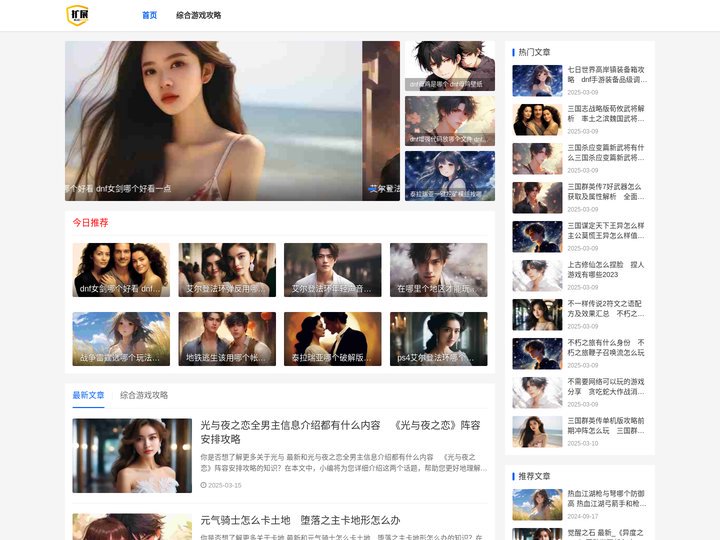Open hot article '不需要网络可以玩的游戏分享'
The height and width of the screenshot is (540, 720).
coord(607,387)
